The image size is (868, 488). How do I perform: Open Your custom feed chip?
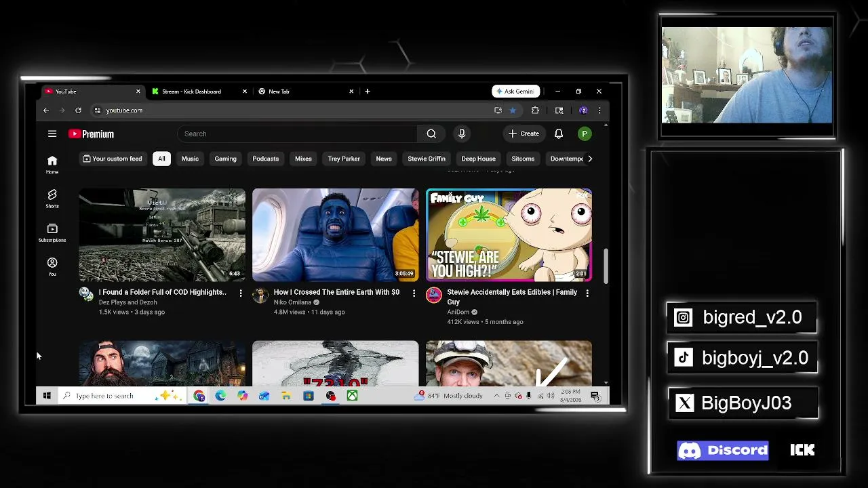[113, 159]
